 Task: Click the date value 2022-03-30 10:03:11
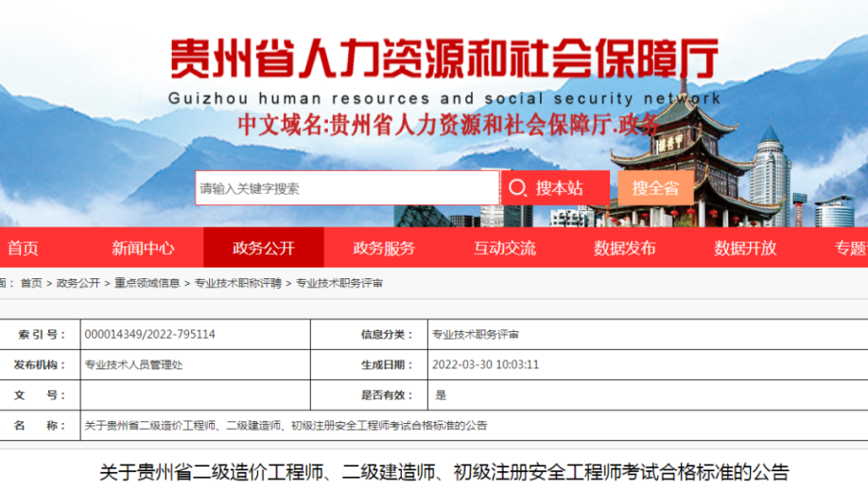(x=485, y=364)
